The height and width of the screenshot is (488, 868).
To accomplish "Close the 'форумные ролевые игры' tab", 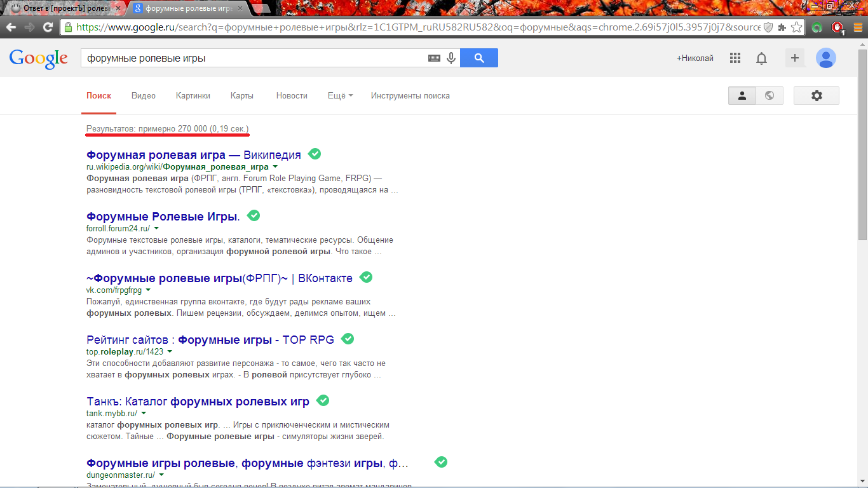I will pyautogui.click(x=240, y=8).
